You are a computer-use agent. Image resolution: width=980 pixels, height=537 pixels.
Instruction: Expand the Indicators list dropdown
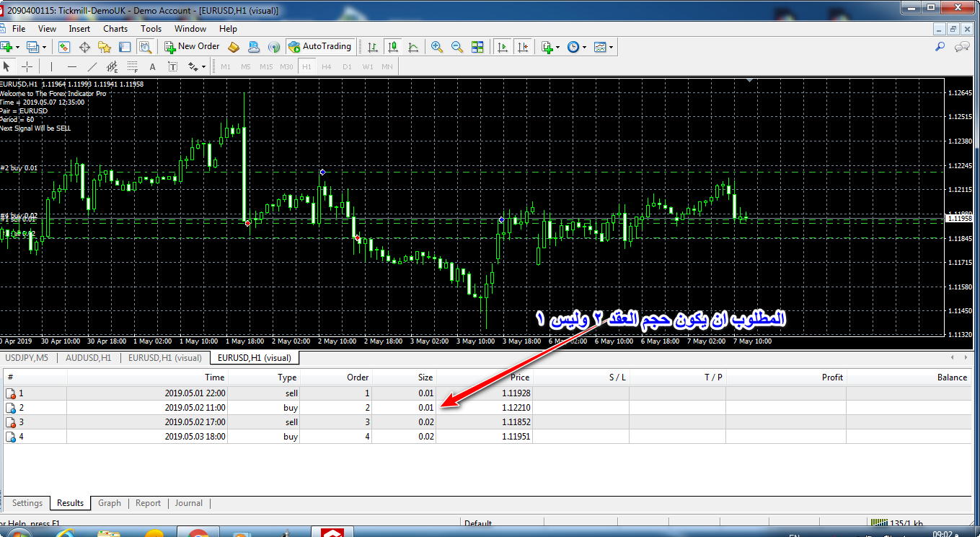557,47
